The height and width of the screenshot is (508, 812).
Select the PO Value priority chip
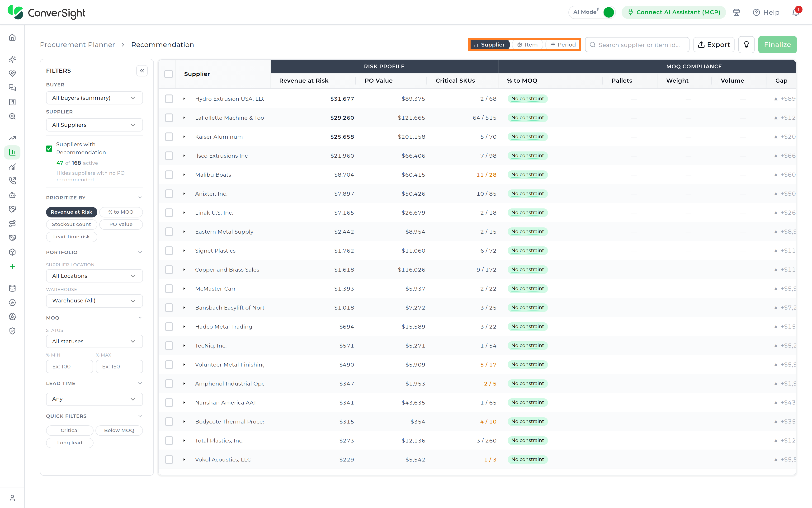pos(121,224)
